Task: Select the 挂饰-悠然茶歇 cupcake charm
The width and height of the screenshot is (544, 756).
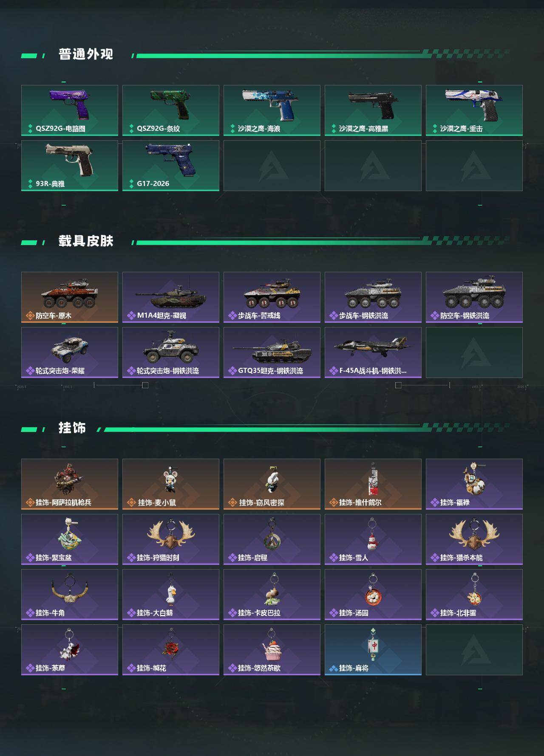Action: pyautogui.click(x=272, y=650)
